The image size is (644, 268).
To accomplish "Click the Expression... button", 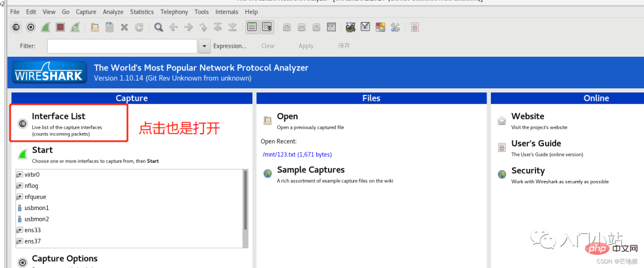I will point(230,46).
